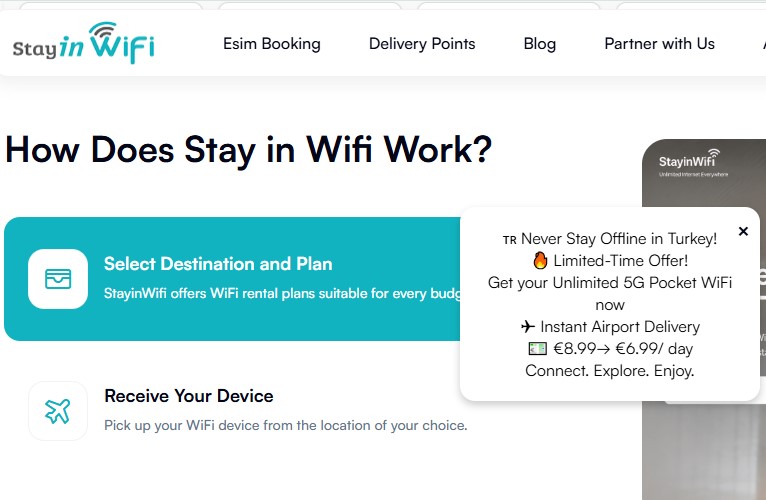
Task: Close the Turkey offer popup
Action: (x=743, y=231)
